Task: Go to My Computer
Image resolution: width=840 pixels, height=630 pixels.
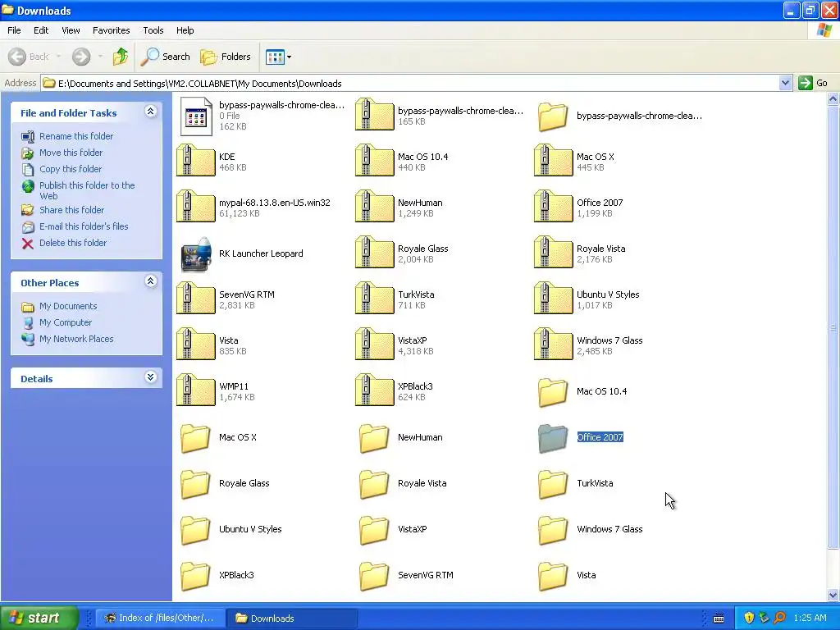Action: (66, 322)
